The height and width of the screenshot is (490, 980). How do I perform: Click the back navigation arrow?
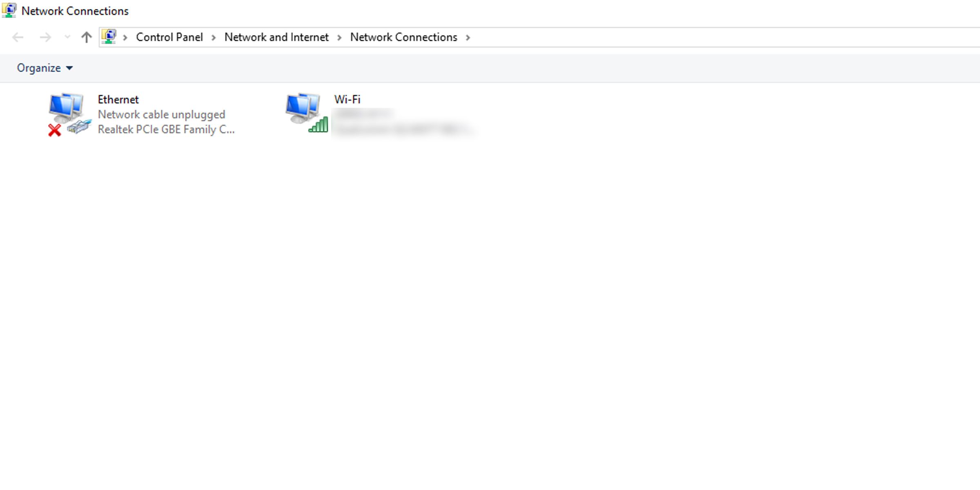[x=18, y=37]
